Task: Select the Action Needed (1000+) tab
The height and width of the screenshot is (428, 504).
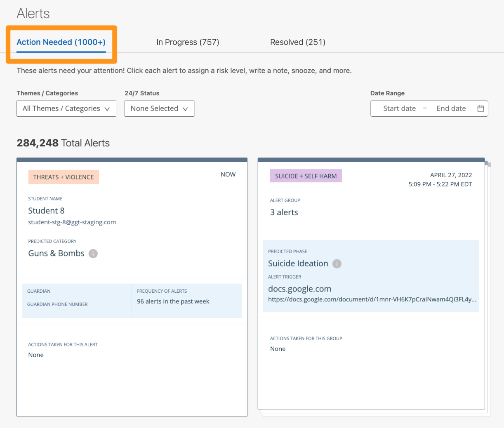Action: point(61,42)
